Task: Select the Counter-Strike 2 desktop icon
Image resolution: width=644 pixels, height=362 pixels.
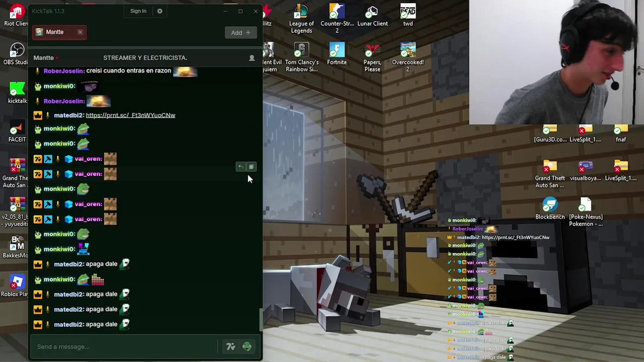Action: click(x=337, y=19)
